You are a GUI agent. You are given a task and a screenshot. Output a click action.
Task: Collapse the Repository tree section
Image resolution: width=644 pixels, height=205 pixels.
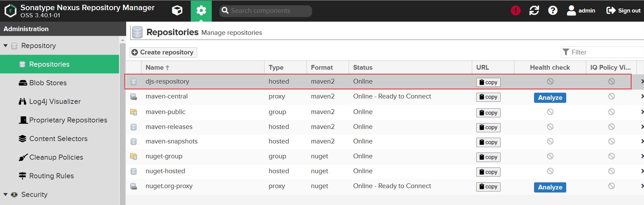[x=5, y=46]
